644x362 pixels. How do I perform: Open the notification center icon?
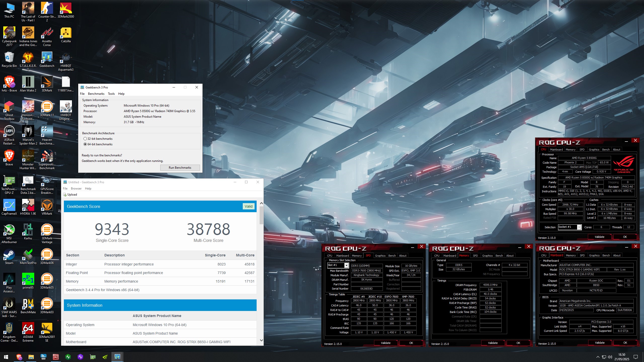636,357
